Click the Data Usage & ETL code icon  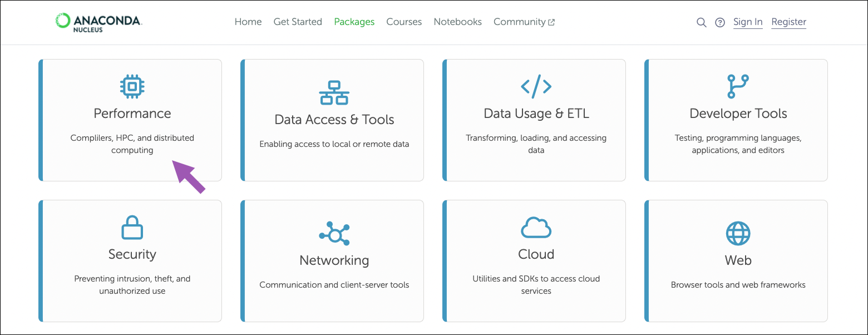[536, 86]
